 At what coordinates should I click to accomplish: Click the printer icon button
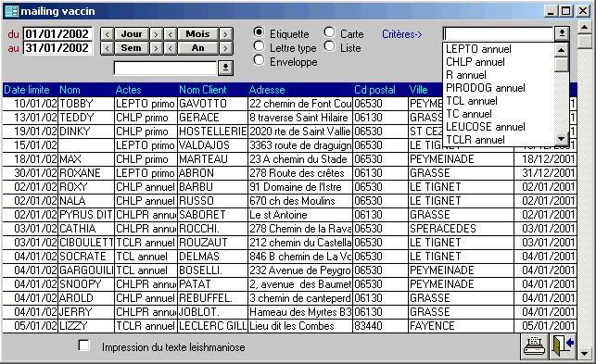534,346
